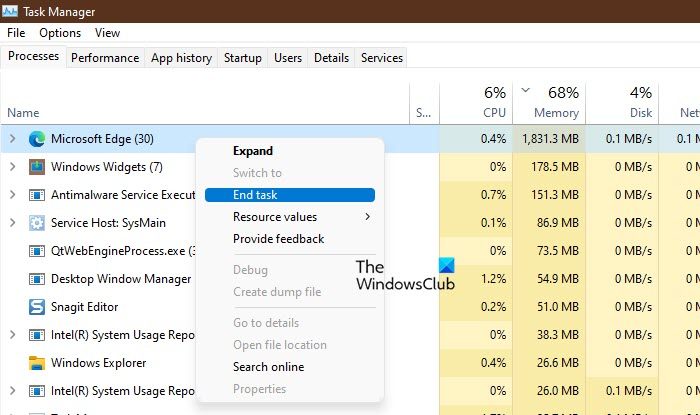This screenshot has width=700, height=415.
Task: Click the Windows Explorer folder icon
Action: 37,363
